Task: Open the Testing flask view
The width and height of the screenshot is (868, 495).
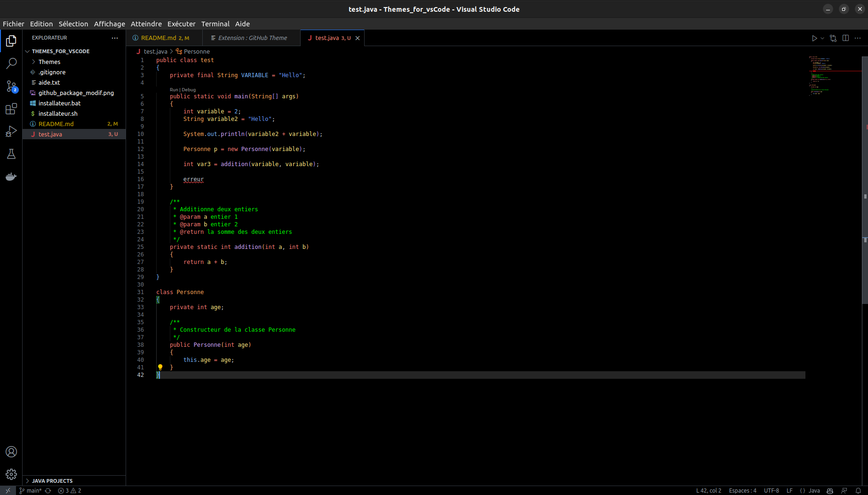Action: 11,154
